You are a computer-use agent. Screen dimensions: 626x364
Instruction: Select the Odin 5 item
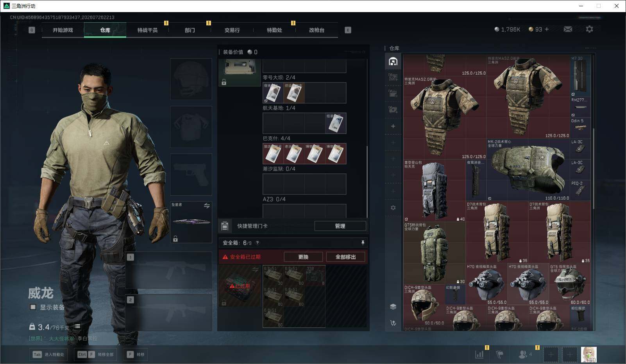pos(580,128)
